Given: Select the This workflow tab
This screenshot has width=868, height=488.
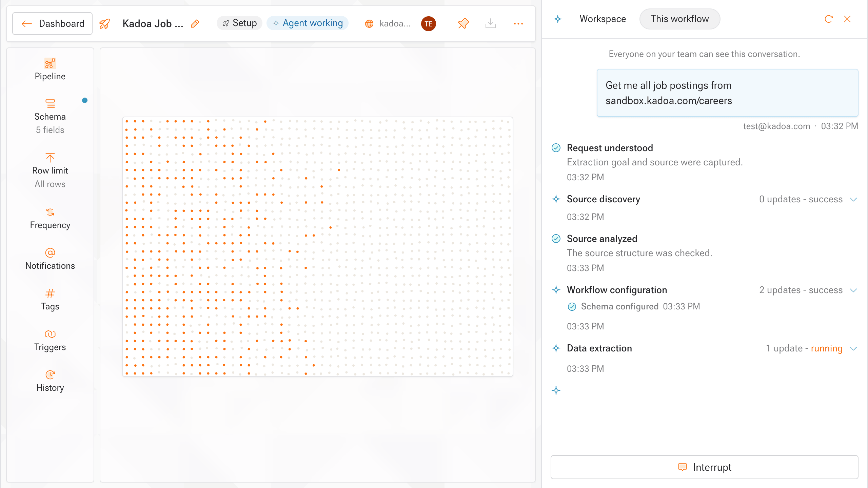Looking at the screenshot, I should pyautogui.click(x=679, y=19).
